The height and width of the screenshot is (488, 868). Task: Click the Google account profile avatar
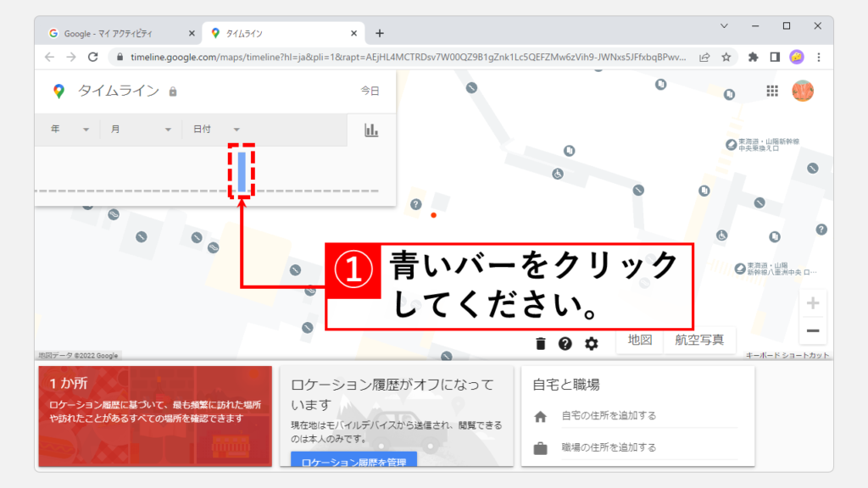(803, 91)
